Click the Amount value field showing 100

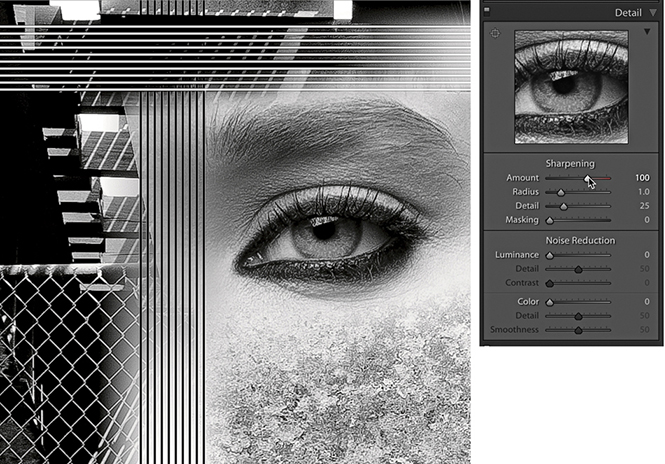pos(642,178)
